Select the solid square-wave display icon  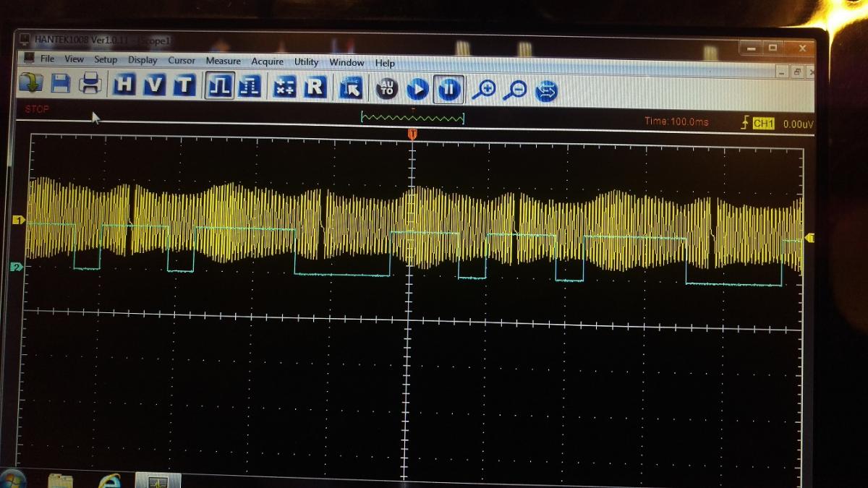219,87
